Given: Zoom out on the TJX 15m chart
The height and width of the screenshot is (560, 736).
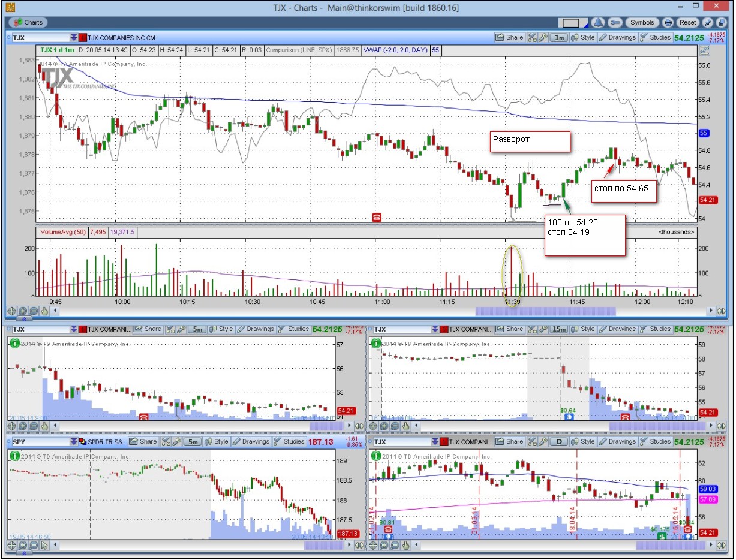Looking at the screenshot, I should coord(396,426).
